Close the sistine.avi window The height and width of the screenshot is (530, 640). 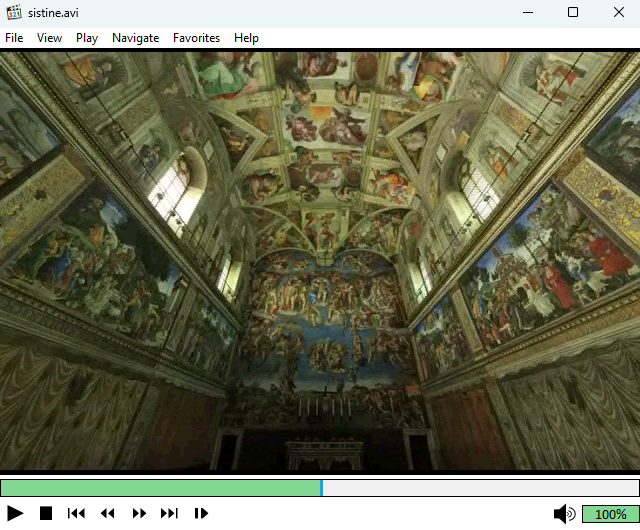point(619,12)
